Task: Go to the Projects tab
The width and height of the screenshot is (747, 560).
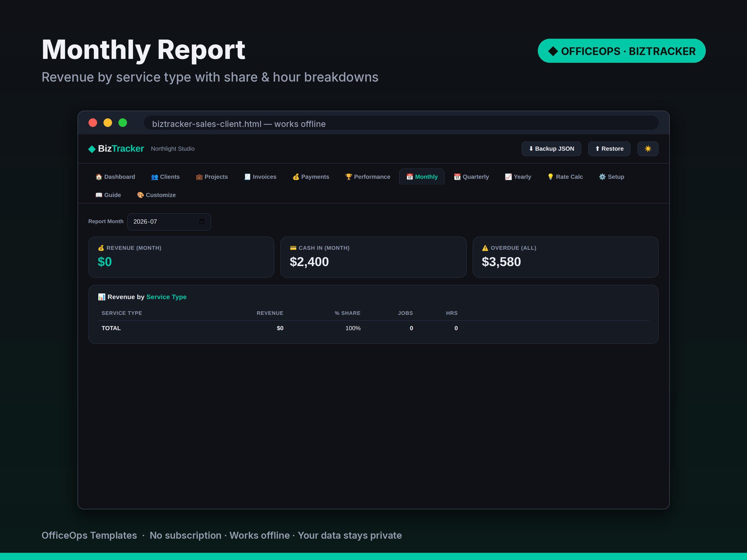Action: [x=212, y=176]
